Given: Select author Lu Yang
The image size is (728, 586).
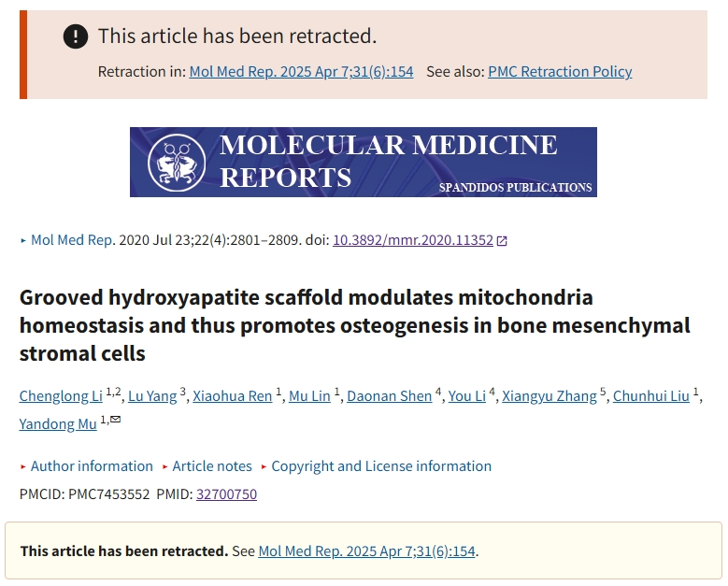Looking at the screenshot, I should [x=152, y=396].
